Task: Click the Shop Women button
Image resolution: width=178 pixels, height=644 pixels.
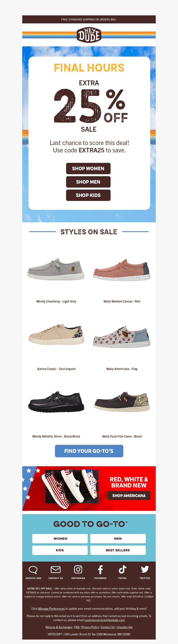Action: pos(88,168)
